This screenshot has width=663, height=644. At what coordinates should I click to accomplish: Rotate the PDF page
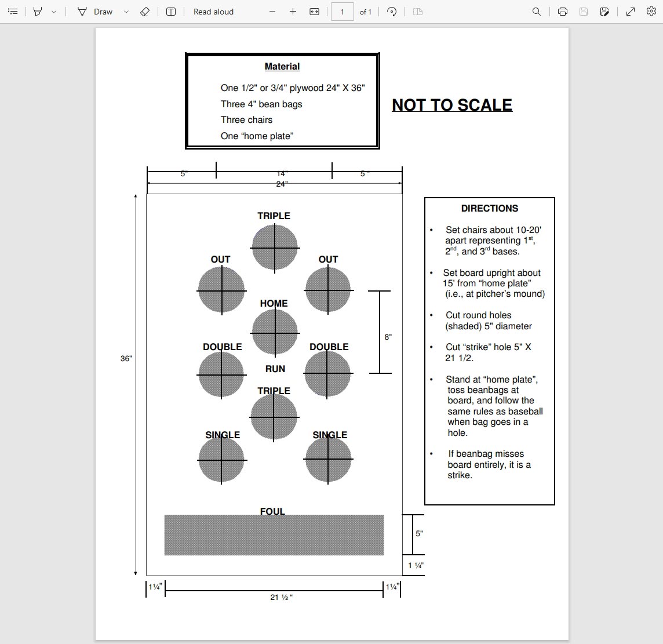392,12
